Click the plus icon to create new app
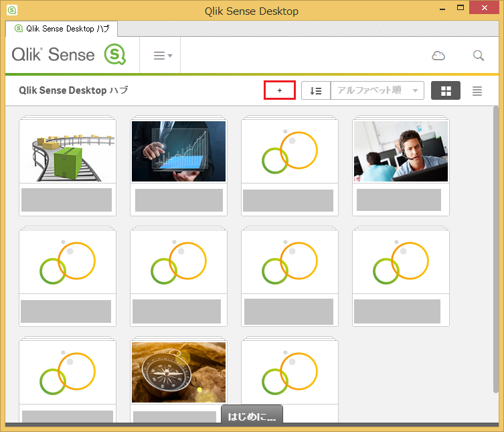 click(x=279, y=90)
